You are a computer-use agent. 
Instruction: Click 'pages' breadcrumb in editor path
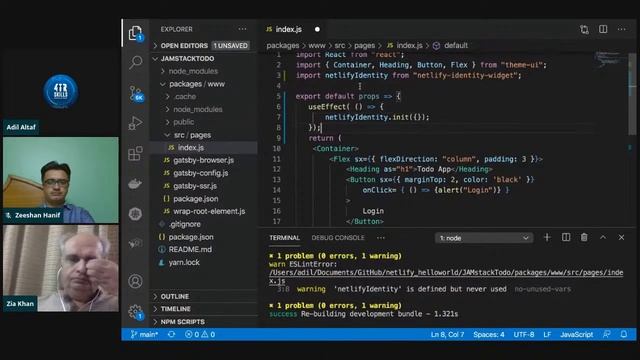point(364,46)
